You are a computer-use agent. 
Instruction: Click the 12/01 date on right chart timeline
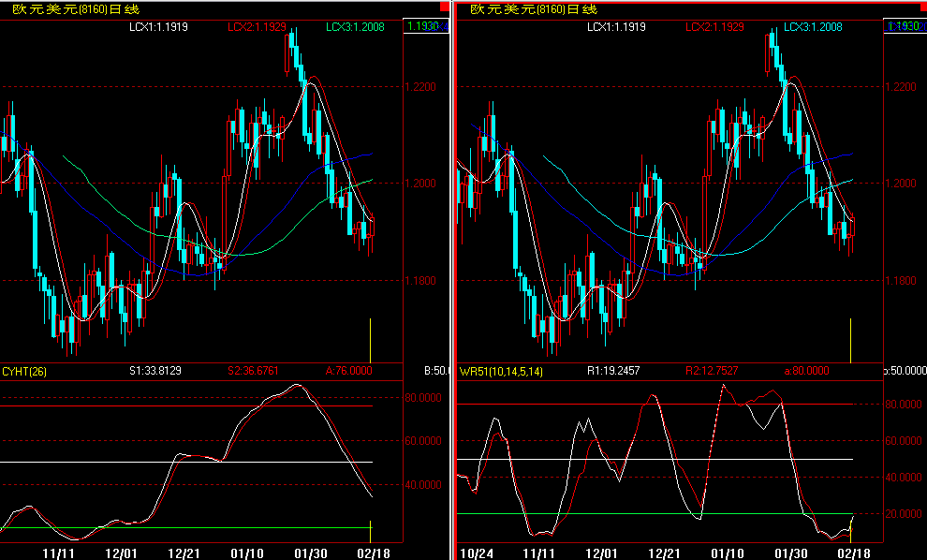coord(601,553)
